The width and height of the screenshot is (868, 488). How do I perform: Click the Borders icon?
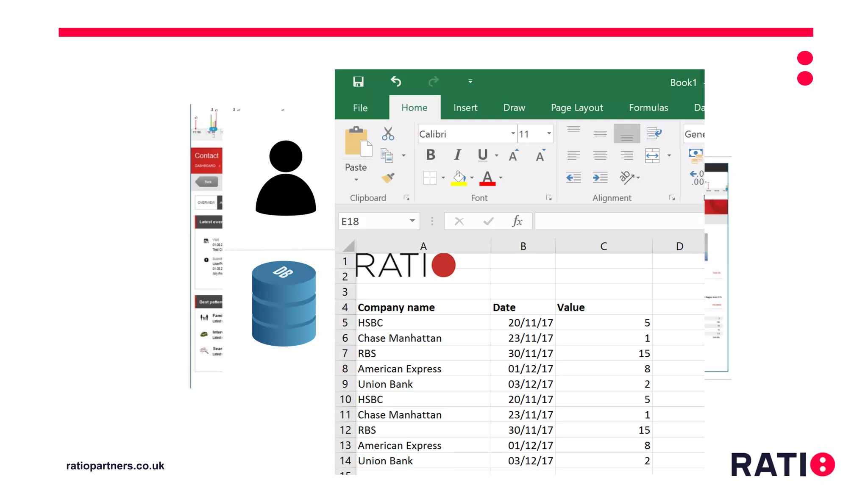tap(430, 177)
